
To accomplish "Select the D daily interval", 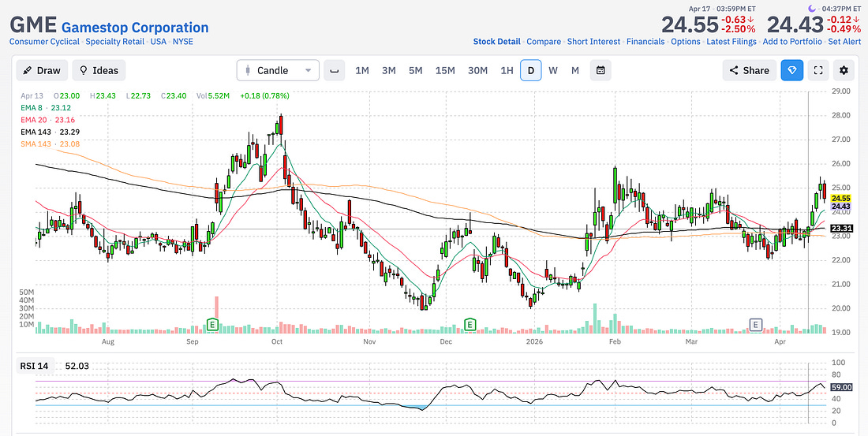I will 531,70.
